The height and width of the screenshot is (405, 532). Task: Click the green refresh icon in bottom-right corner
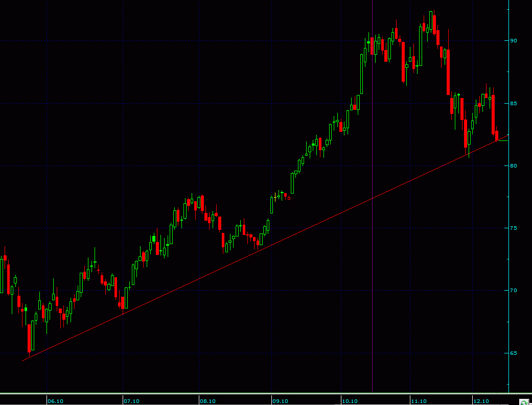pos(524,401)
